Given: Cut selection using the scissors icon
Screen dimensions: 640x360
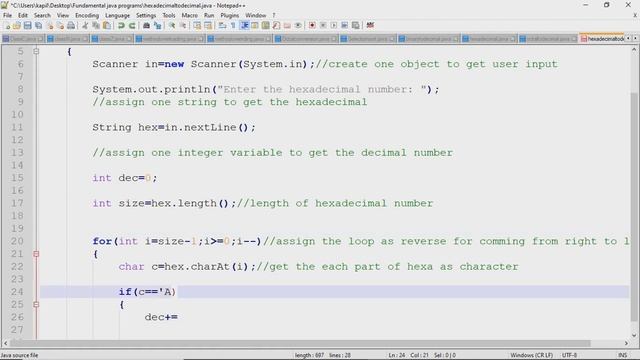Looking at the screenshot, I should [85, 26].
